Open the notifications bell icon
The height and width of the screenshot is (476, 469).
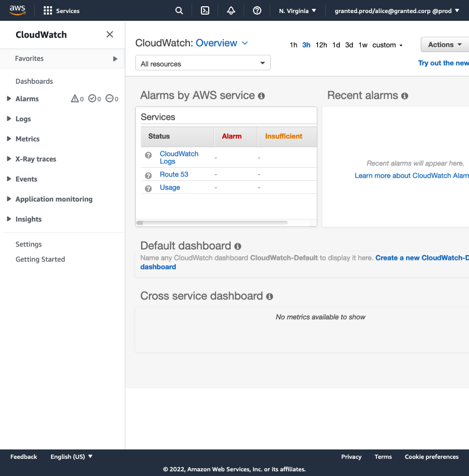coord(231,10)
